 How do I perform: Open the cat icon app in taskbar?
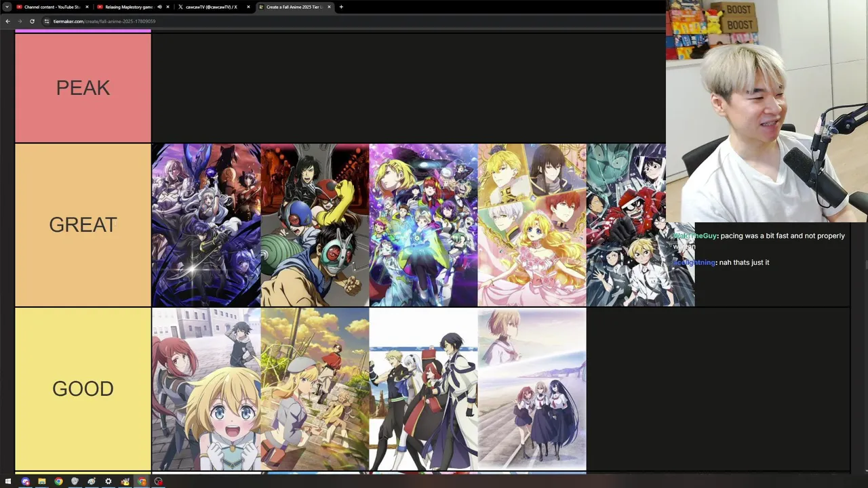tap(125, 481)
